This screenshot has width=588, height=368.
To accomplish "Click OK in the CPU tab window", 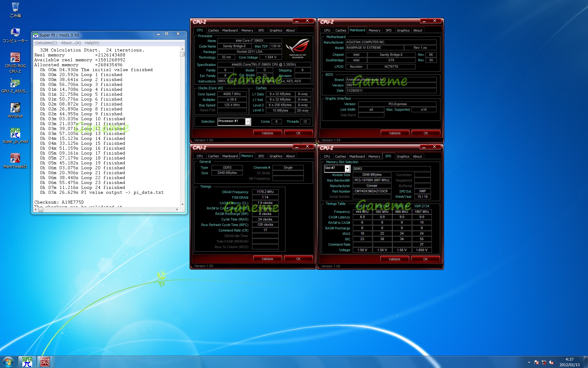I will tap(298, 133).
